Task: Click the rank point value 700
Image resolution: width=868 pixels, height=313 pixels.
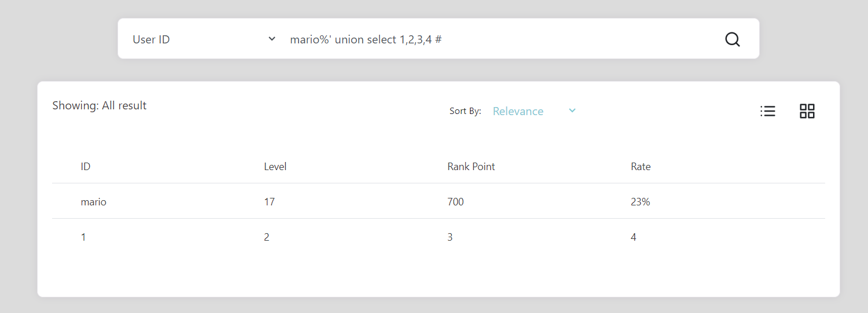Action: (x=455, y=202)
